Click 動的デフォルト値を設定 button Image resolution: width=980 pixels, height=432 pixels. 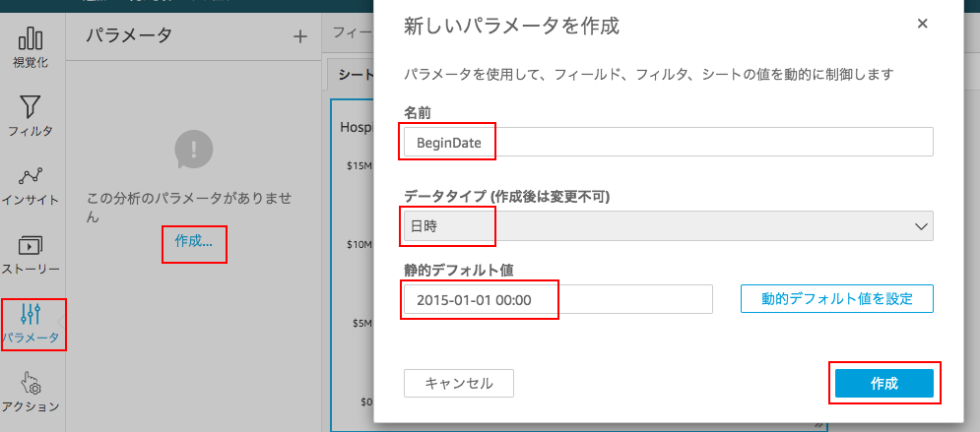837,299
